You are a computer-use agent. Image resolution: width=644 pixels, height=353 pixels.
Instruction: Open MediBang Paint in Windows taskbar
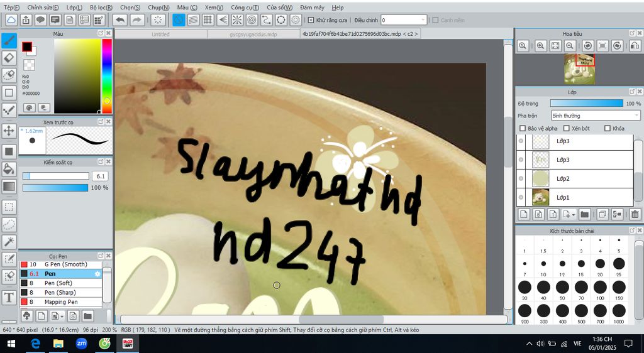pos(128,343)
